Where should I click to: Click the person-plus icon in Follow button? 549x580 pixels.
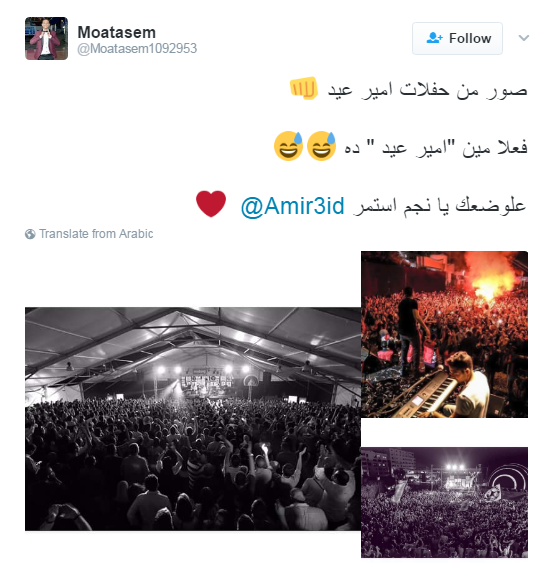click(434, 38)
